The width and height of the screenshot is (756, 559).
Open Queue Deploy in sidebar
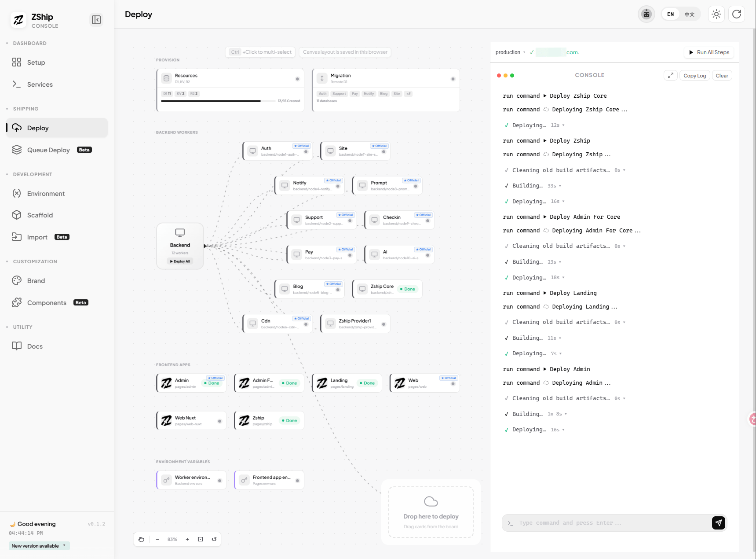click(x=48, y=150)
